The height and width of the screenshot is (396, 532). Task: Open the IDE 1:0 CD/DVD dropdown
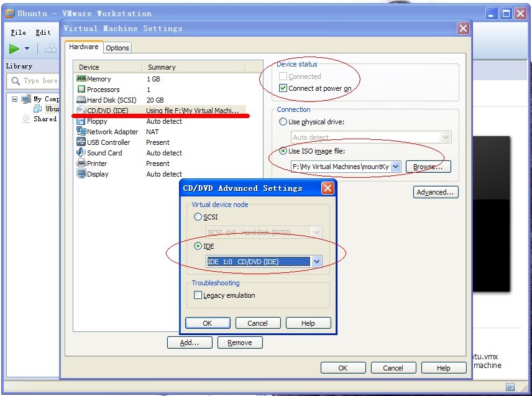[x=316, y=262]
